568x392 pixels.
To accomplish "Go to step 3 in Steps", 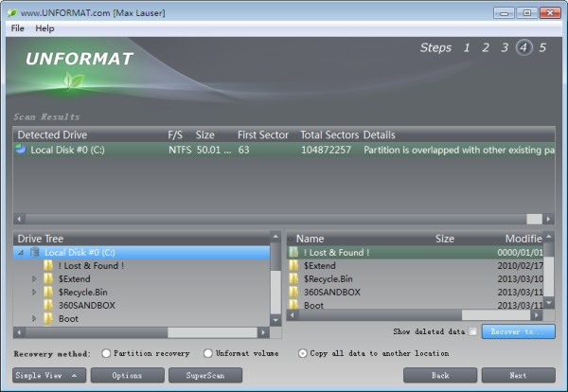I will (505, 47).
